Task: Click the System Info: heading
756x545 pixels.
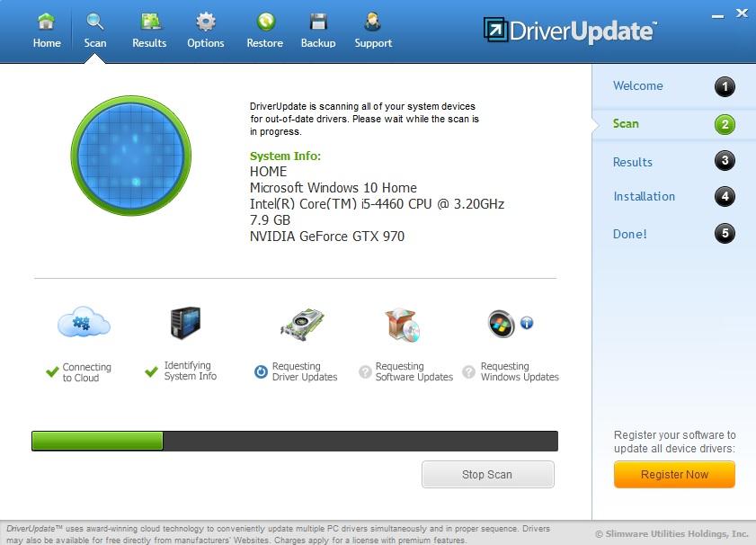Action: (285, 156)
